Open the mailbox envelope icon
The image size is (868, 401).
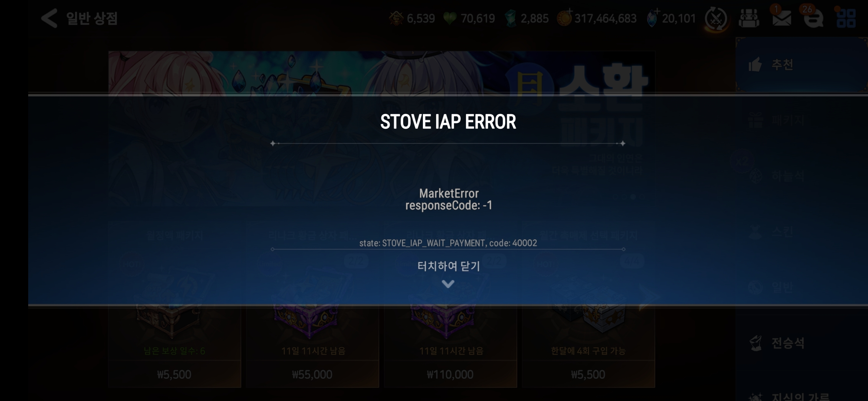tap(782, 18)
